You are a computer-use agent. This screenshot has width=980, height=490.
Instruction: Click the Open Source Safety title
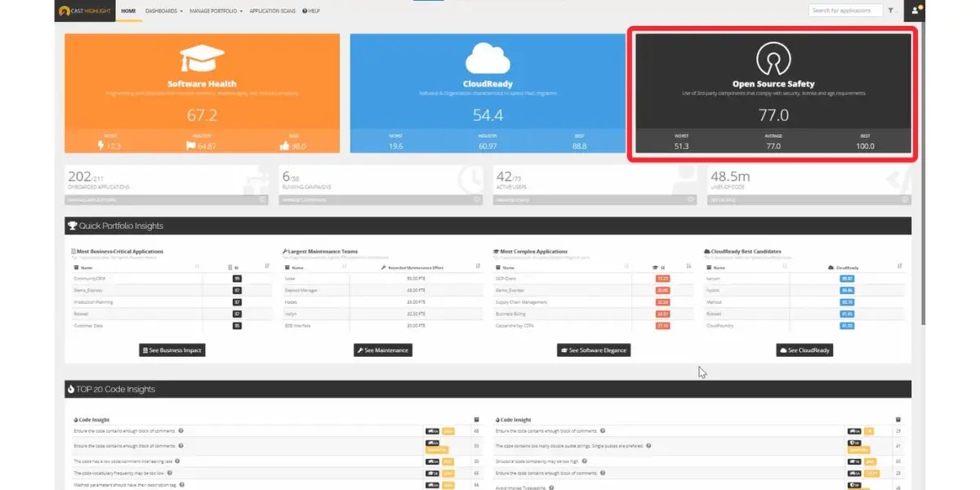pyautogui.click(x=773, y=84)
